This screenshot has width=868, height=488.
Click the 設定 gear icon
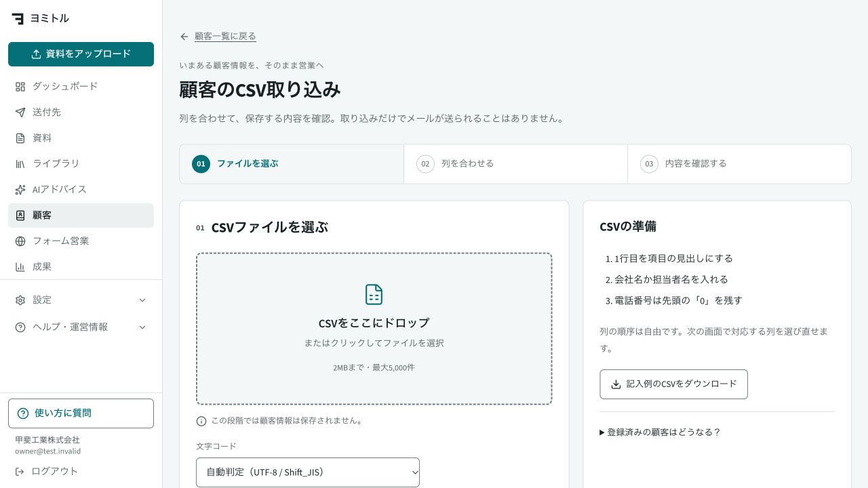point(20,300)
